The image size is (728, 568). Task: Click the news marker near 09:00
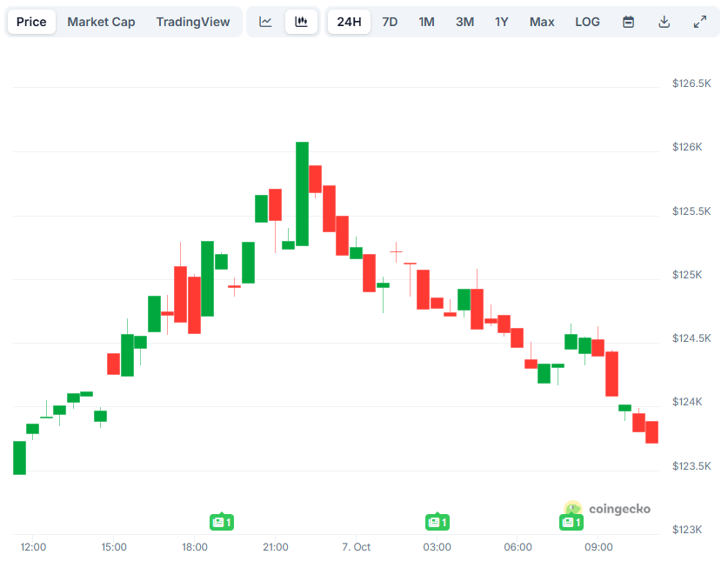571,522
